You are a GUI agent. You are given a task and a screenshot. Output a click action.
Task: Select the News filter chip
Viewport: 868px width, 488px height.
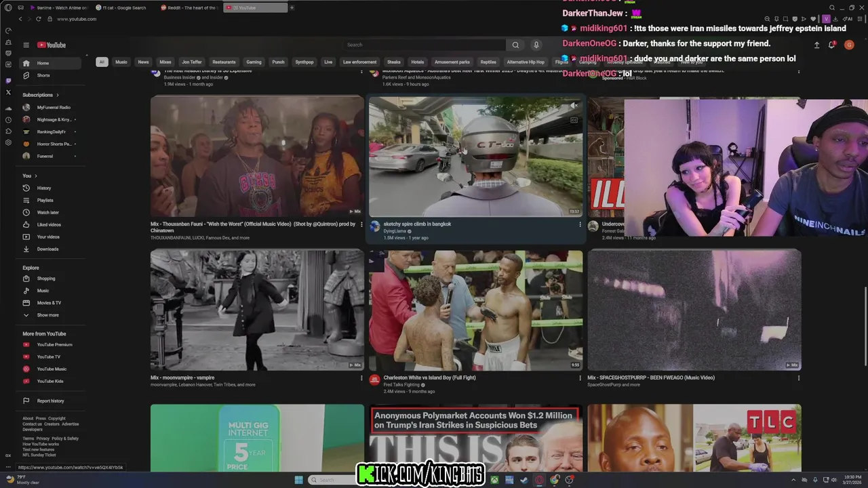click(x=143, y=62)
